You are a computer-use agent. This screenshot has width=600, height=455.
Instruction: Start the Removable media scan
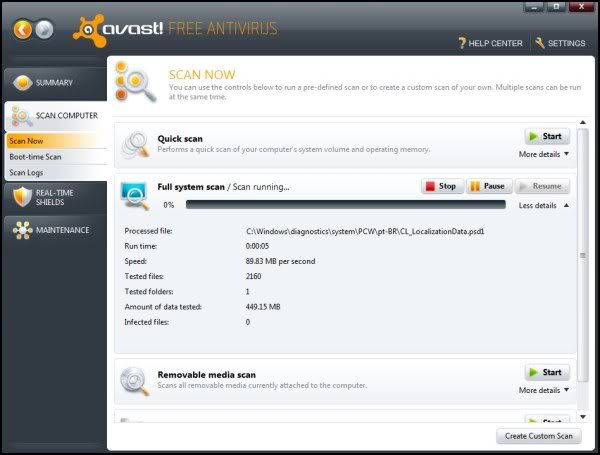click(547, 372)
